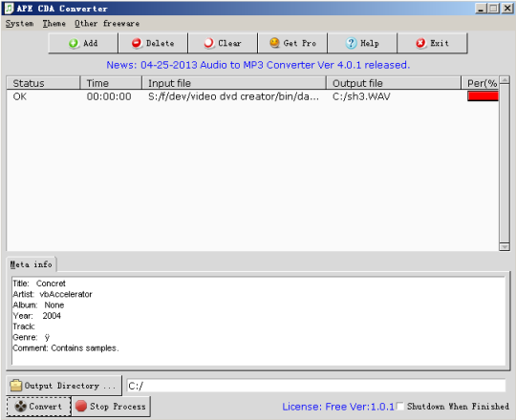Click the Year: 2004 meta line
Image resolution: width=516 pixels, height=420 pixels.
click(x=37, y=316)
